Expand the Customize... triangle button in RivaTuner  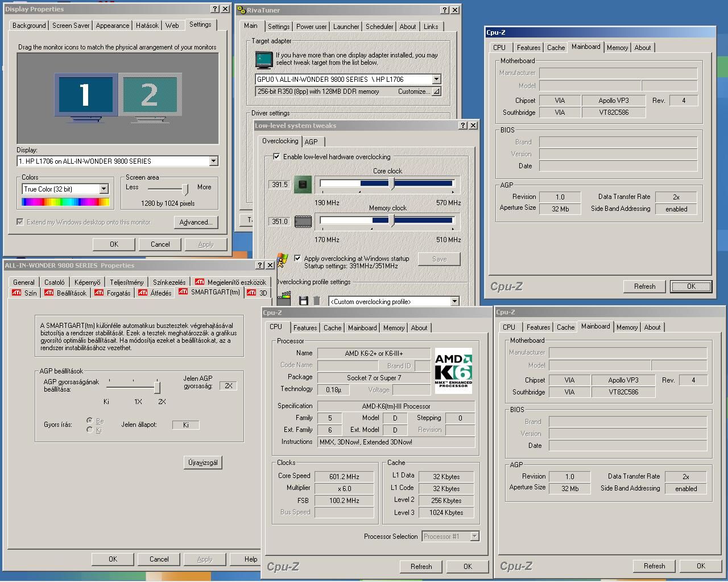click(436, 92)
